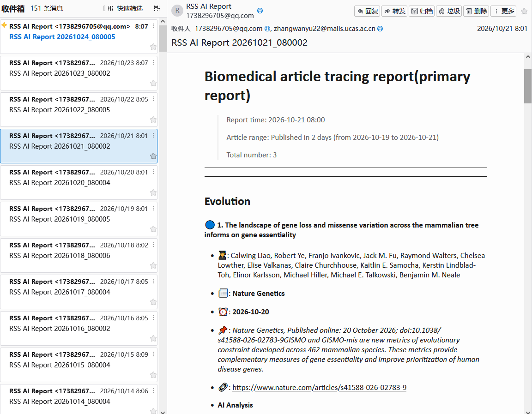Image resolution: width=532 pixels, height=414 pixels.
Task: Archive the message with 归档
Action: click(x=422, y=11)
